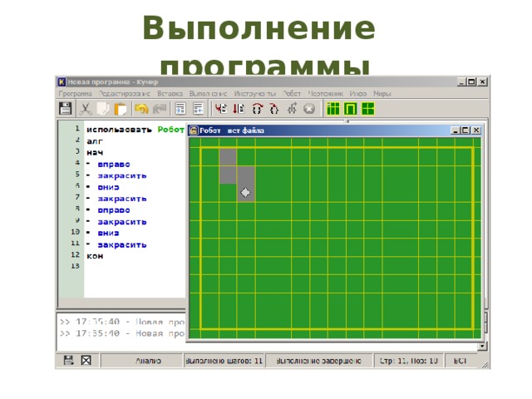
Task: Click 'закрасить' command on line 7
Action: click(x=122, y=199)
